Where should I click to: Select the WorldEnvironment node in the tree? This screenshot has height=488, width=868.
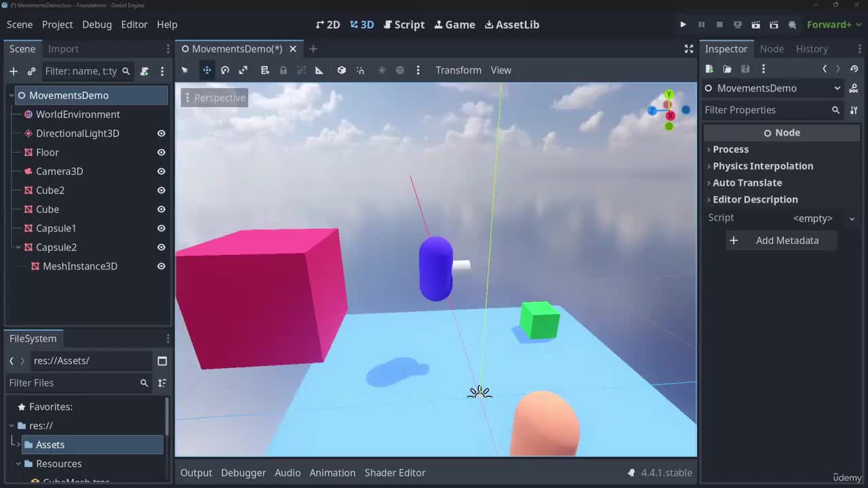pos(77,115)
